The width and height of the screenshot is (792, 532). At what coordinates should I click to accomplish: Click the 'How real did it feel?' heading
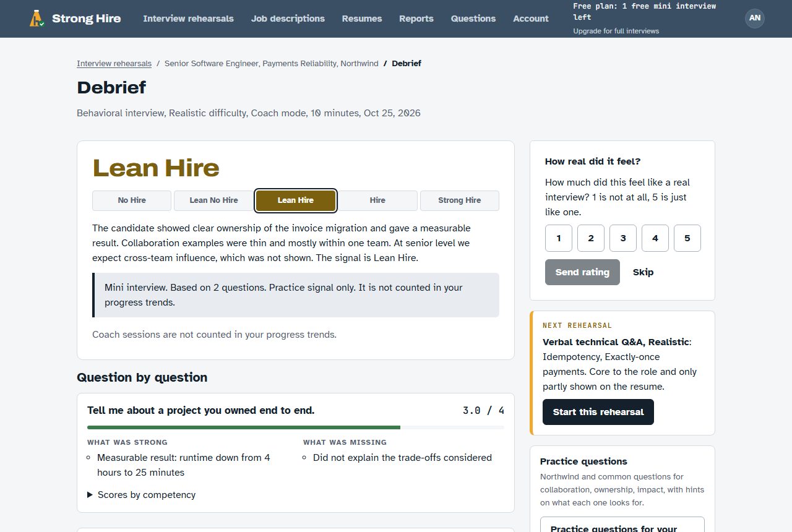[x=593, y=161]
